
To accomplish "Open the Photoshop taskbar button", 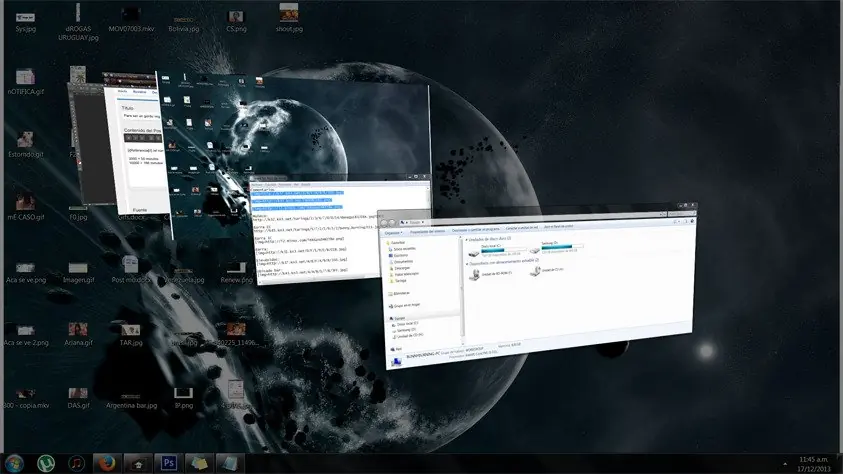I will (168, 463).
